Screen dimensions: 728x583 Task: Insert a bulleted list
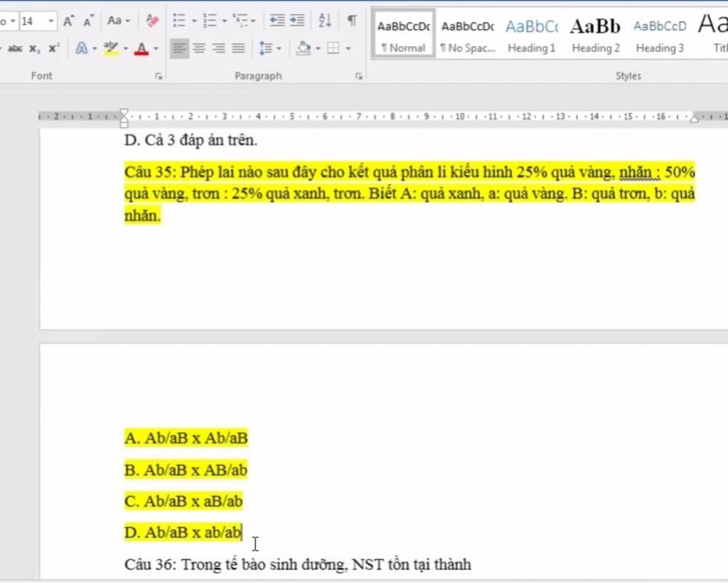[x=179, y=21]
